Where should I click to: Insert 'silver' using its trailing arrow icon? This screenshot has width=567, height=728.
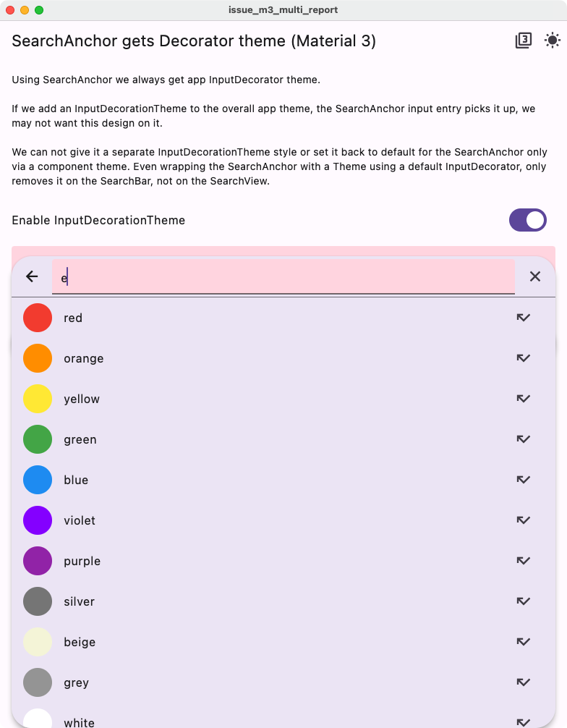(524, 601)
